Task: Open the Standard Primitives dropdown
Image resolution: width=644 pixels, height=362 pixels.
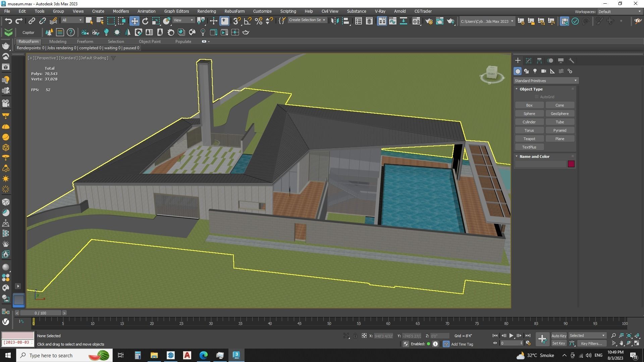Action: coord(546,81)
